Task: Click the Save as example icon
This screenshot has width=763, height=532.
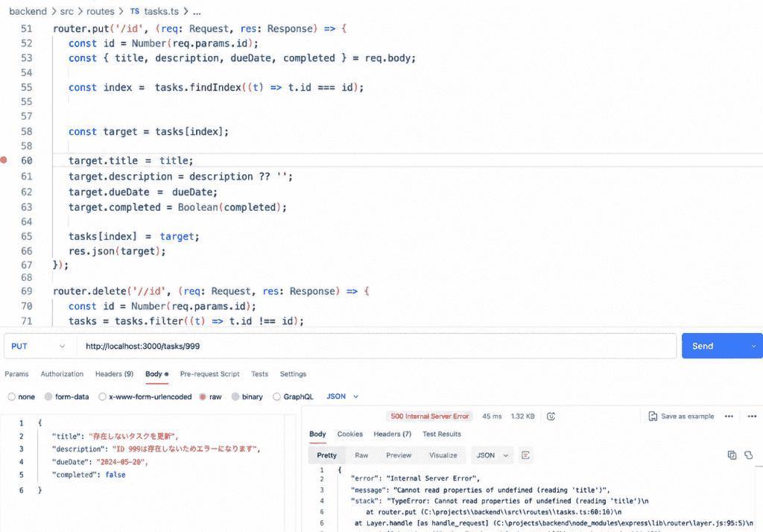Action: click(x=653, y=417)
